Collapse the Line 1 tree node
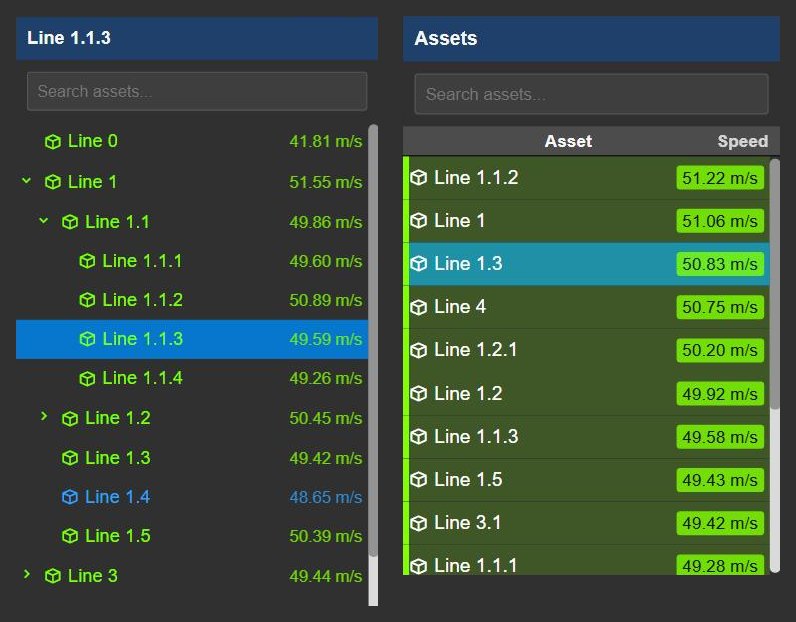Image resolution: width=796 pixels, height=622 pixels. tap(26, 180)
